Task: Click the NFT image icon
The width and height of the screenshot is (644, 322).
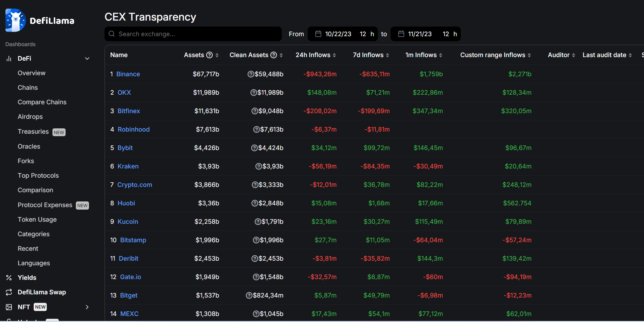Action: click(9, 307)
